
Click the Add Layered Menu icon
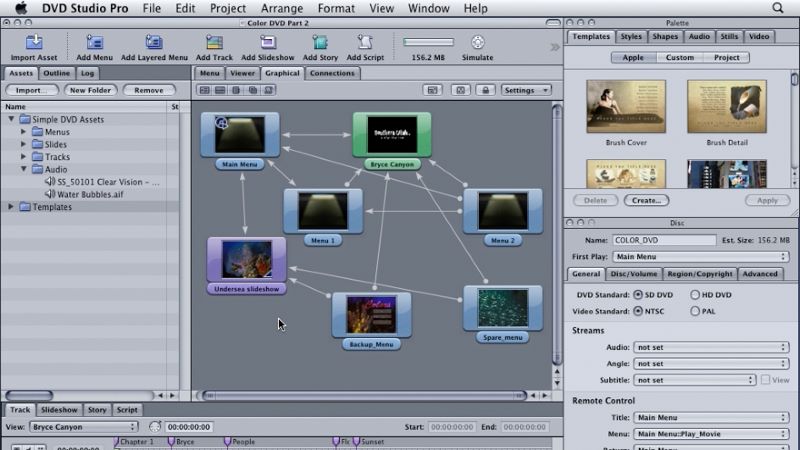(x=154, y=42)
